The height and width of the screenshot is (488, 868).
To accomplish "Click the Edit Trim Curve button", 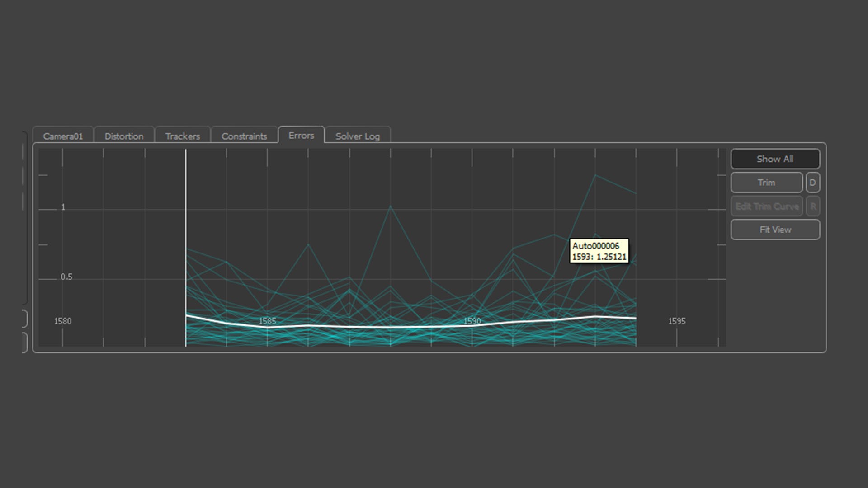I will pyautogui.click(x=767, y=206).
